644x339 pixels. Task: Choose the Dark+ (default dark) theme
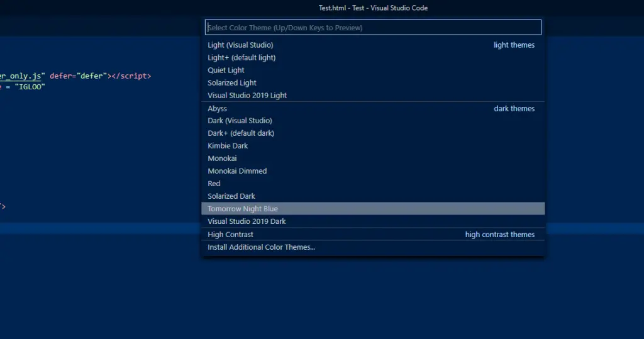[373, 133]
